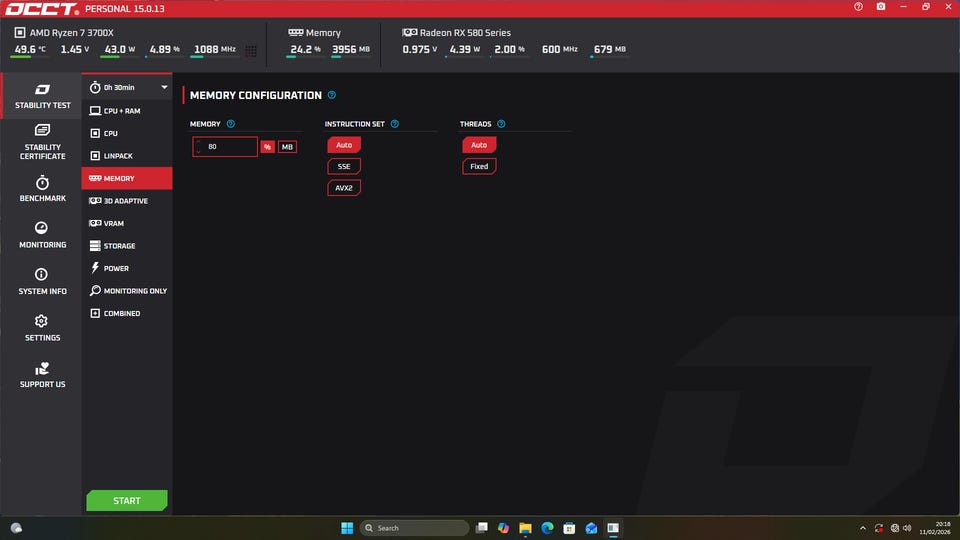The image size is (960, 540).
Task: Open the weather widget on the taskbar
Action: click(17, 528)
